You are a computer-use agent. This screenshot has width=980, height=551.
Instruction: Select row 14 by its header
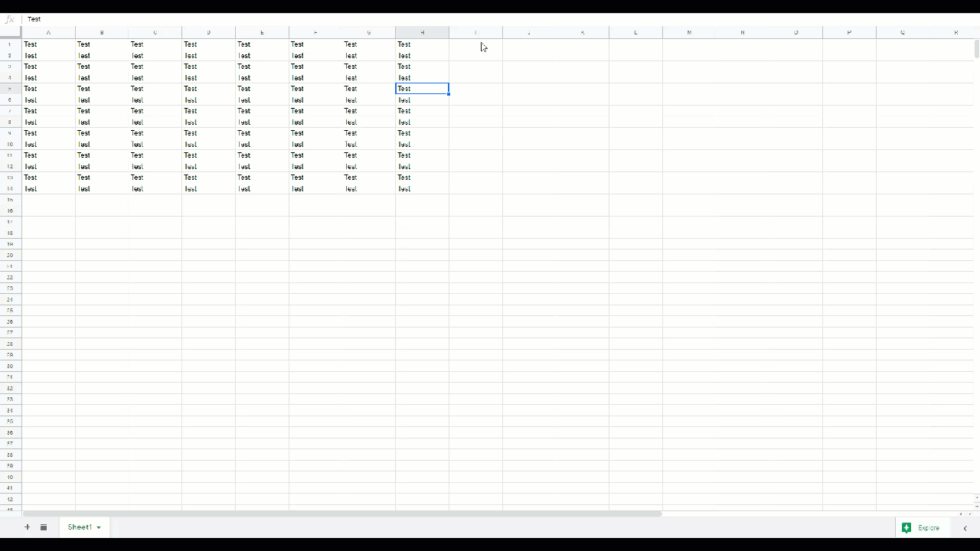[x=10, y=189]
